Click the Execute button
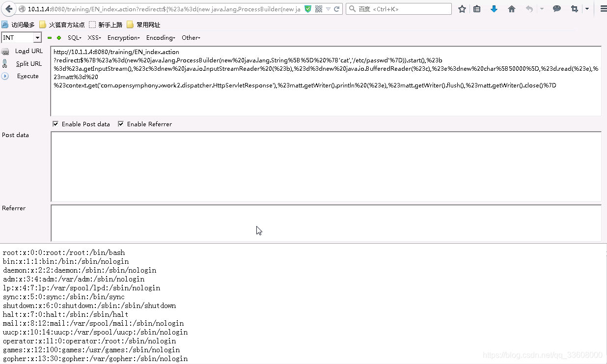 [x=28, y=76]
